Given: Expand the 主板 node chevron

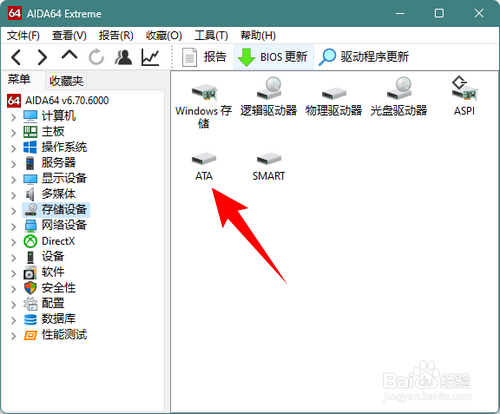Looking at the screenshot, I should (13, 133).
